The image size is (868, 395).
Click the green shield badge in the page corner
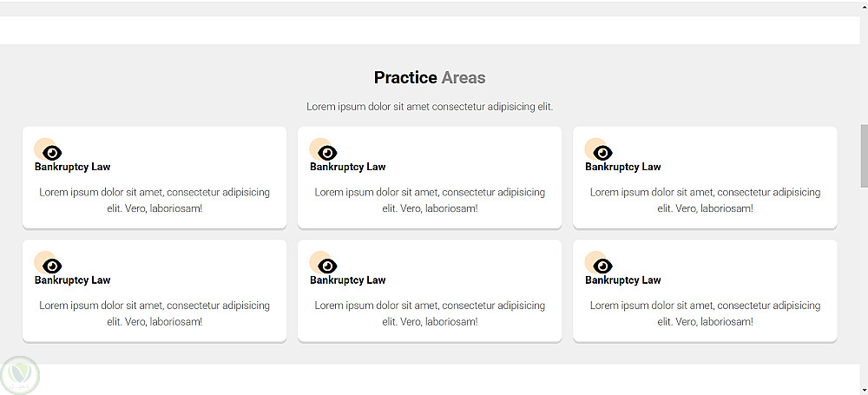[x=19, y=375]
